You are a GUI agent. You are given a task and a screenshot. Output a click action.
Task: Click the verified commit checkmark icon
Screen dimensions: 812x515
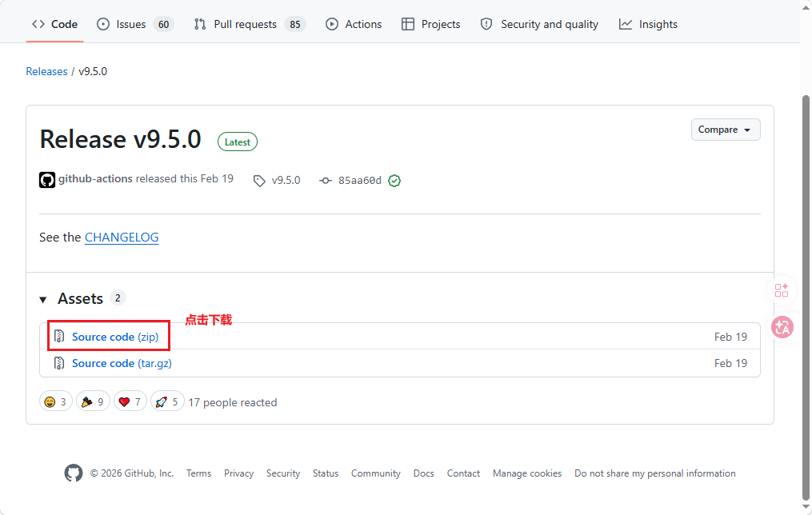[x=394, y=181]
